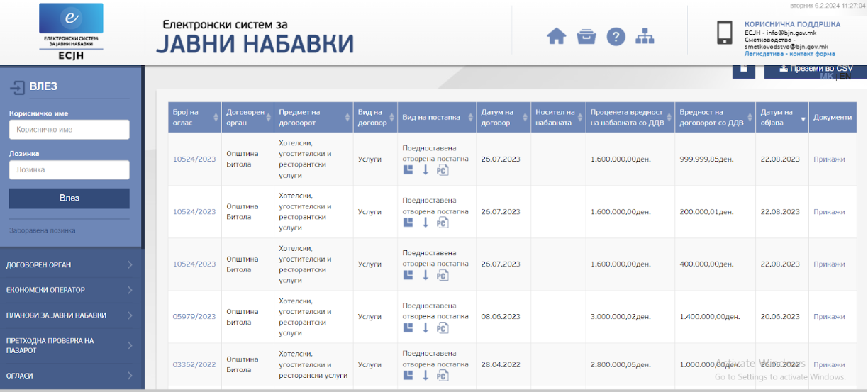This screenshot has height=392, width=868.
Task: Sort by Вредност на договорот со ДДВ
Action: point(715,117)
